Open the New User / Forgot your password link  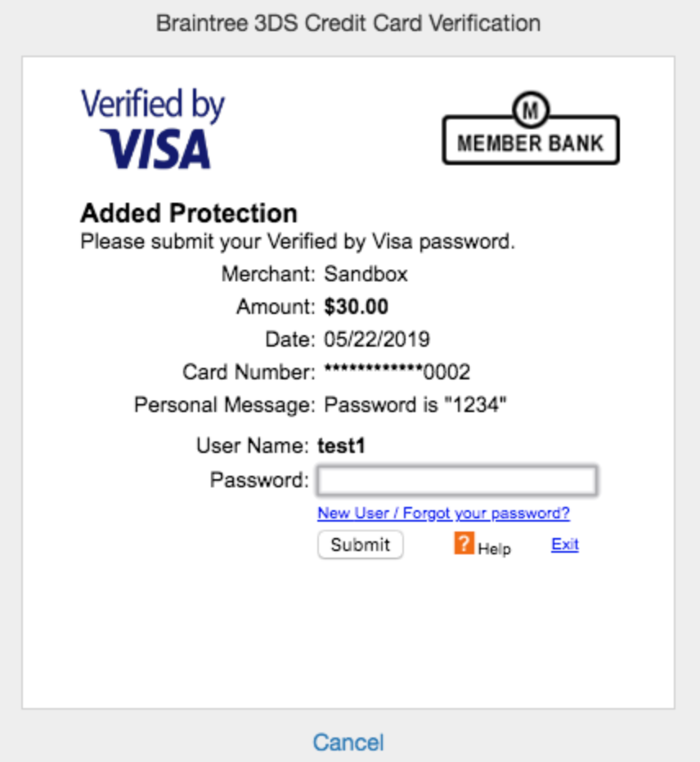[443, 513]
